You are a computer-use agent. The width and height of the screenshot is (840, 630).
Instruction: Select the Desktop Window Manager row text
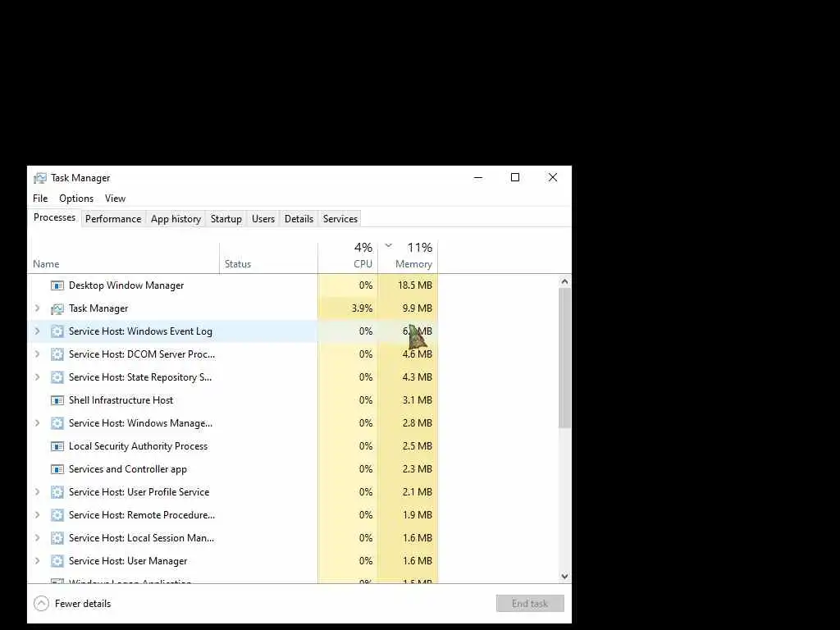(126, 285)
